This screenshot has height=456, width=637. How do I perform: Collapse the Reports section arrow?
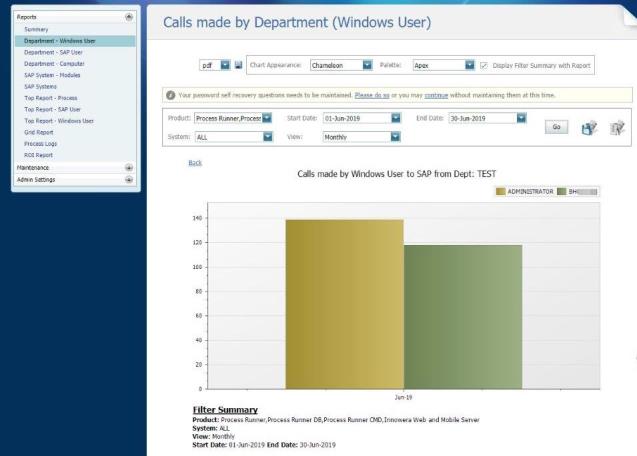[129, 17]
